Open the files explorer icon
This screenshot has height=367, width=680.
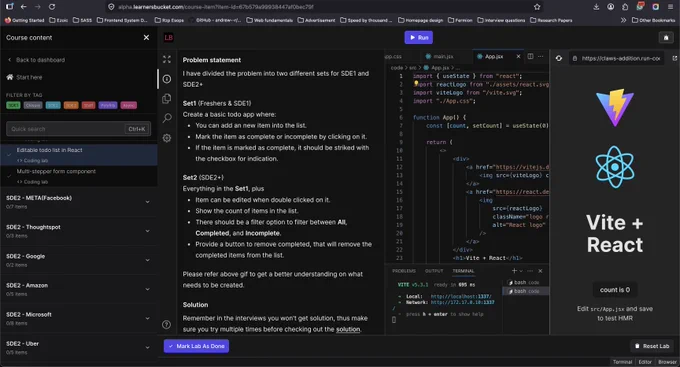167,99
